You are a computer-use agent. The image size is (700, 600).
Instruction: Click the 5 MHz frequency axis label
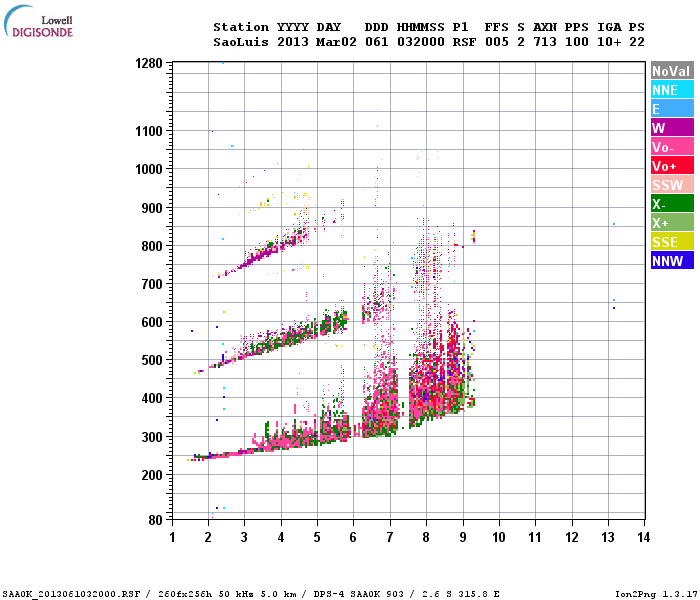pyautogui.click(x=317, y=537)
